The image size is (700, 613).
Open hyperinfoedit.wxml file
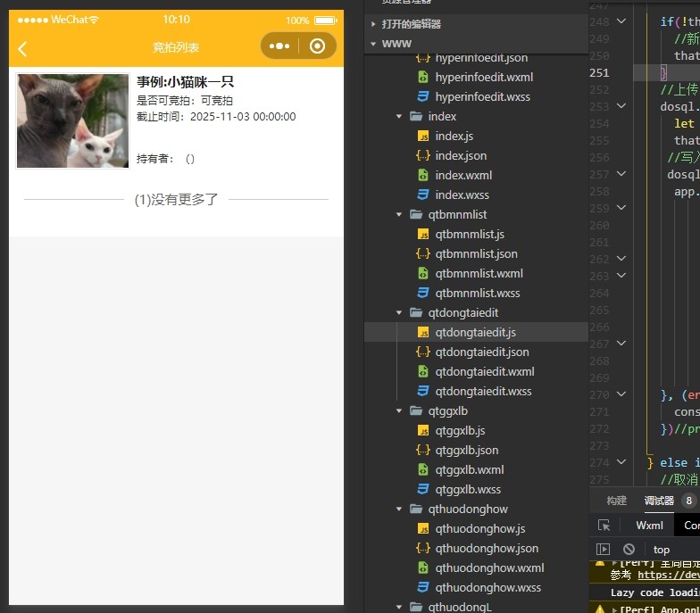click(484, 77)
